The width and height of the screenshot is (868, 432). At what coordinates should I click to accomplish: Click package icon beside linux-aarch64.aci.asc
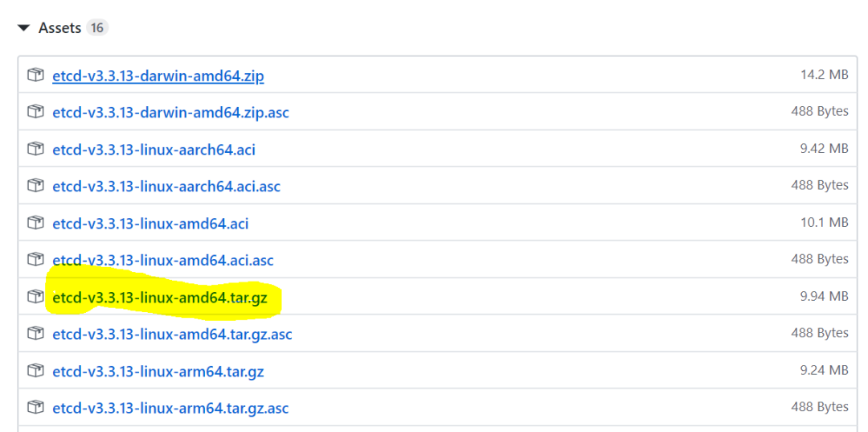point(35,186)
